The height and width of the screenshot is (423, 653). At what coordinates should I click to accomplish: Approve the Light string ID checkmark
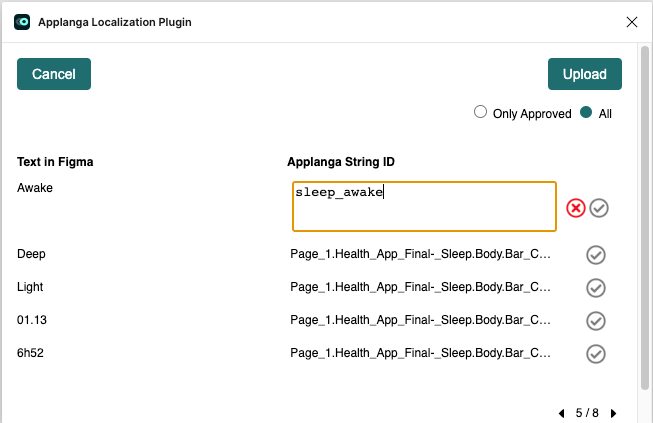pos(596,288)
